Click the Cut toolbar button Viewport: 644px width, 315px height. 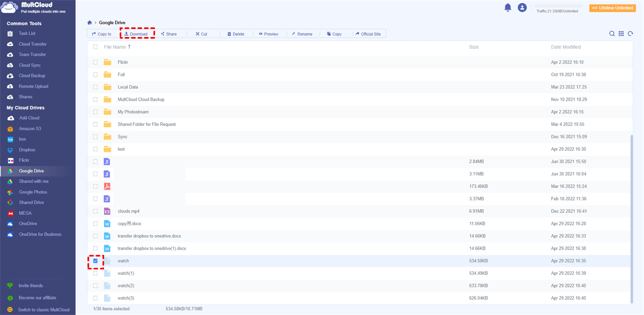(201, 34)
